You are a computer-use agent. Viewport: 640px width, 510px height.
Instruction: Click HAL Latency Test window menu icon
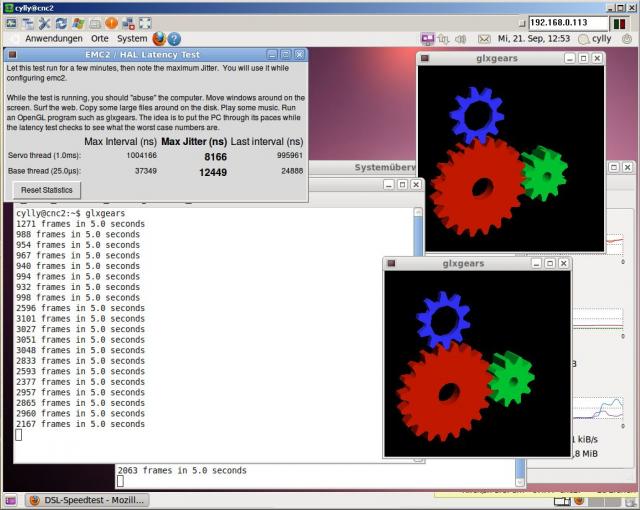pyautogui.click(x=13, y=54)
